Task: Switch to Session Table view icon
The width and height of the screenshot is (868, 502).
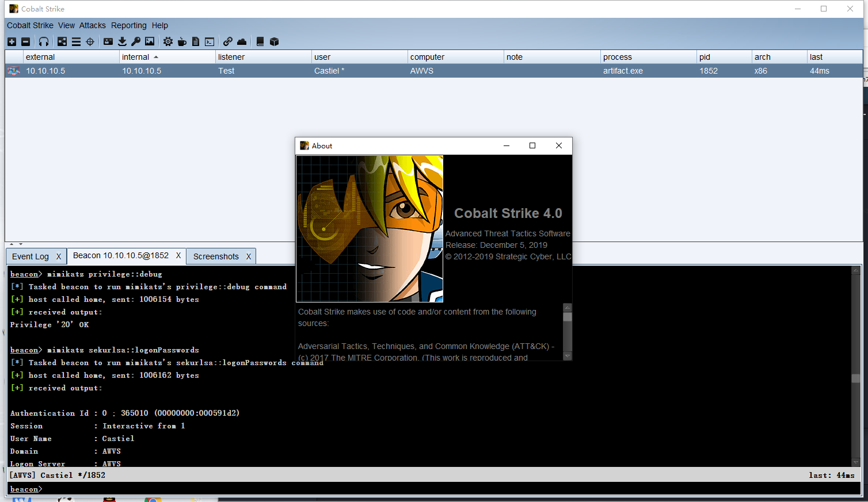Action: [76, 41]
